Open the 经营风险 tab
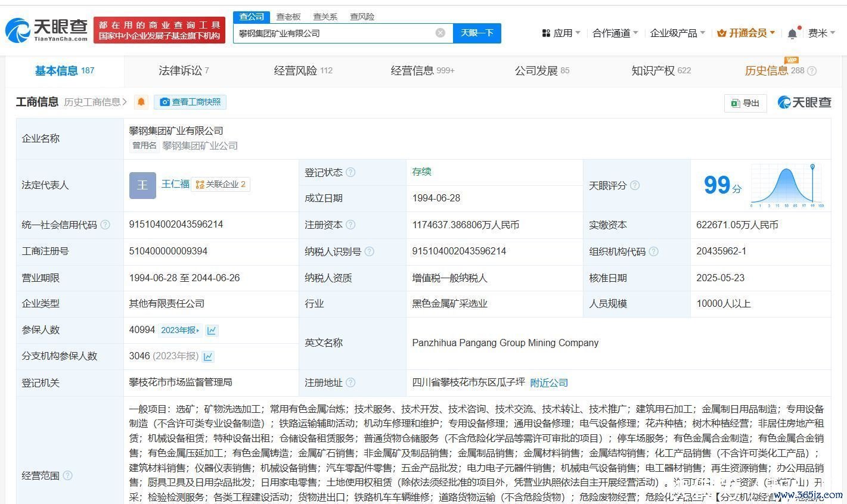This screenshot has height=504, width=847. point(303,71)
